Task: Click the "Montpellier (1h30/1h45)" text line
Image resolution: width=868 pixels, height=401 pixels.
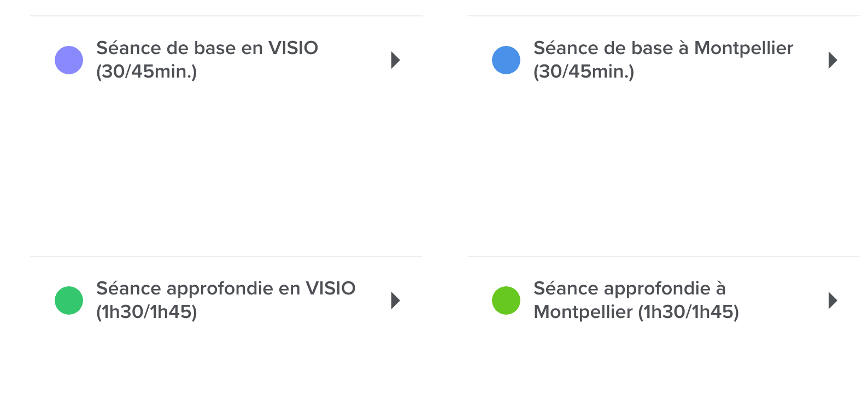Action: [636, 312]
